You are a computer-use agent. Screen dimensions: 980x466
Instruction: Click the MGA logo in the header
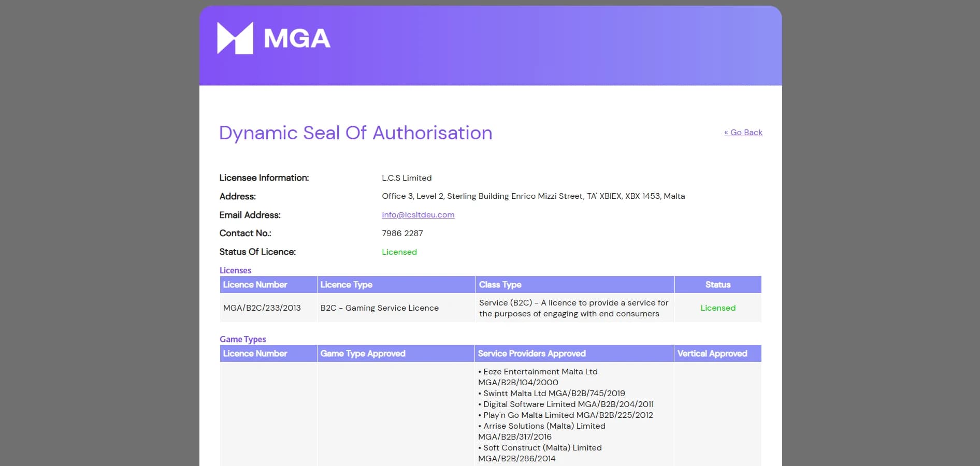tap(273, 37)
